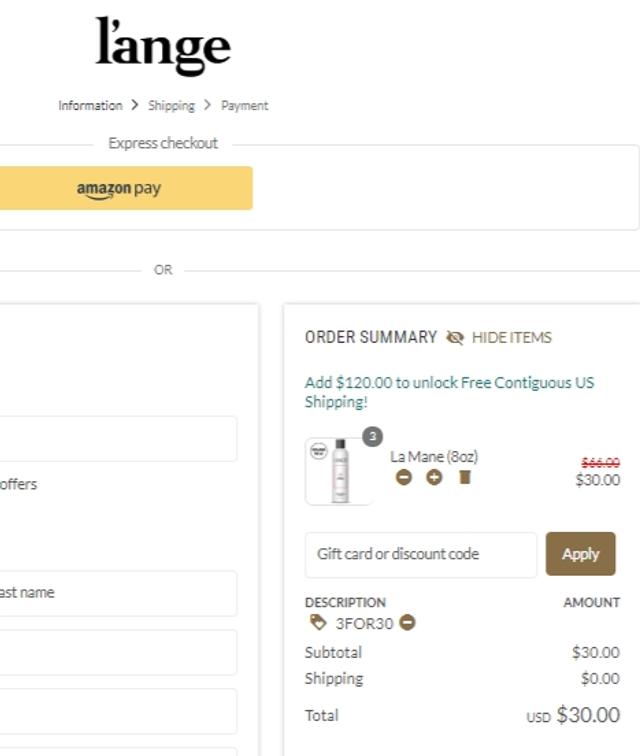Click the last name input field
Screen dimensions: 640x756
[118, 593]
